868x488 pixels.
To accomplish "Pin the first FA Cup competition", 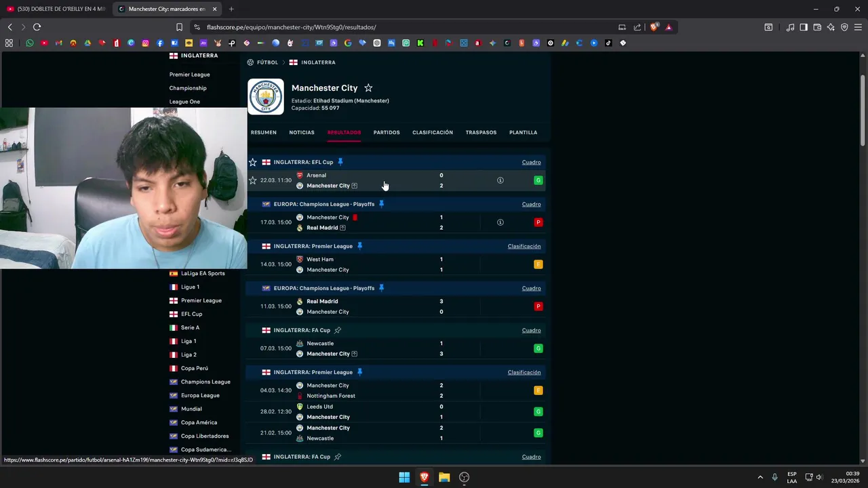I will (x=338, y=330).
